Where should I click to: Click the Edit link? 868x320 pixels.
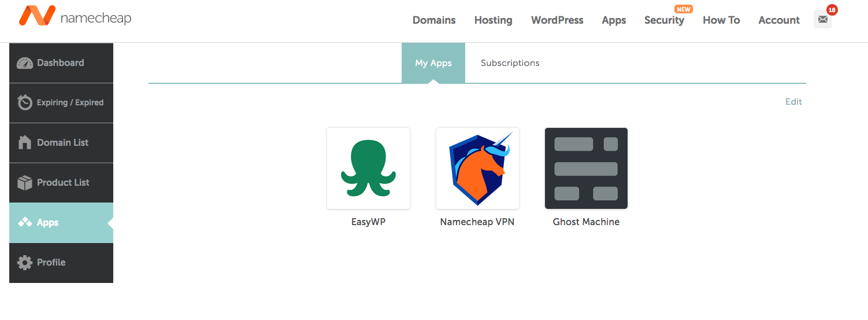click(793, 102)
